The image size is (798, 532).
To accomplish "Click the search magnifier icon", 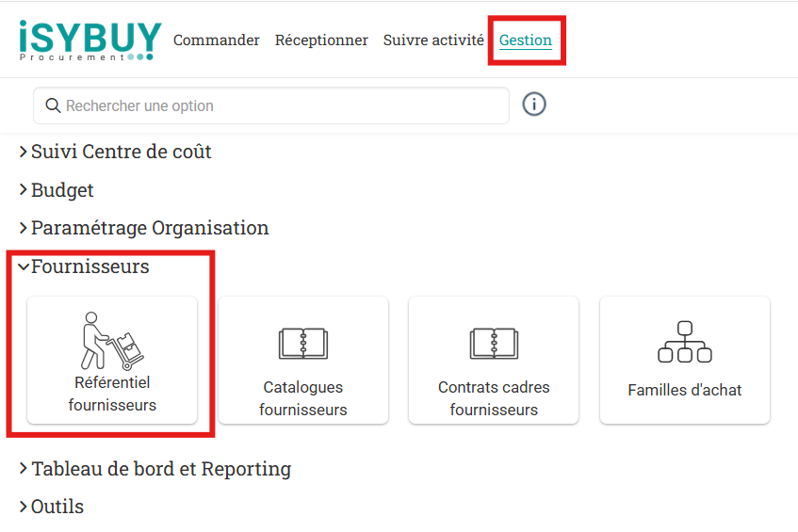I will 53,105.
